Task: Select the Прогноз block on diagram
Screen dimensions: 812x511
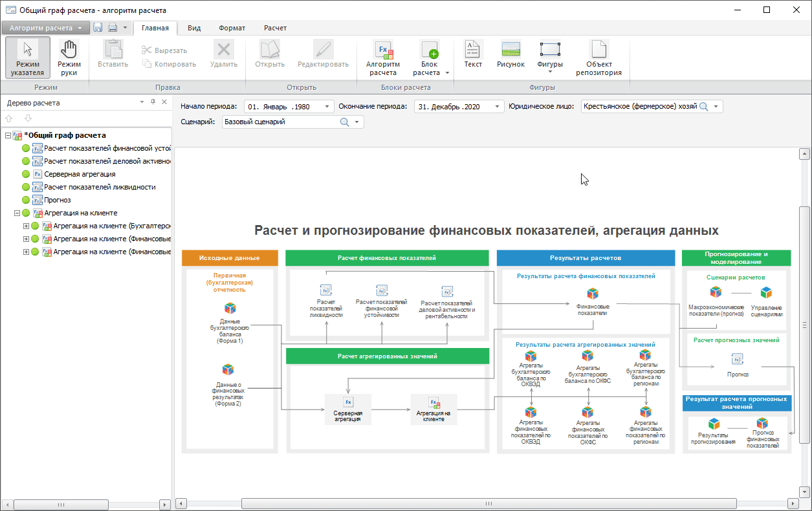Action: pos(737,365)
